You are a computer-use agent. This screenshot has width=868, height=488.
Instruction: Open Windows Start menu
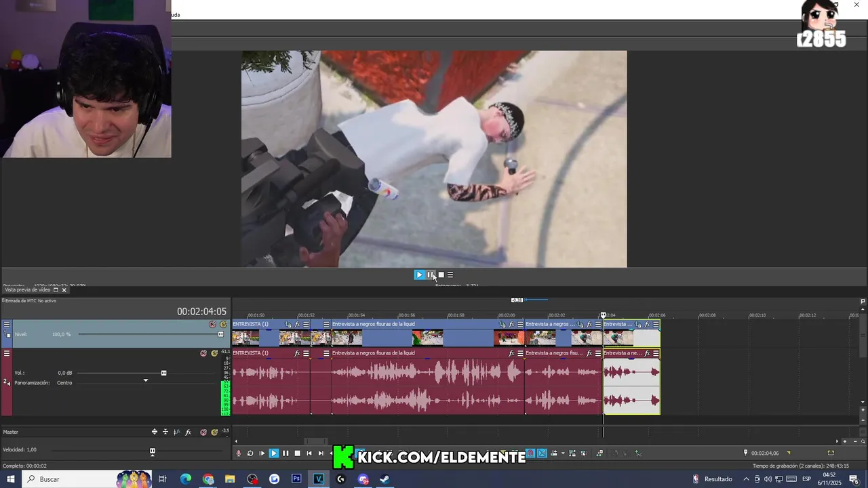pos(10,479)
